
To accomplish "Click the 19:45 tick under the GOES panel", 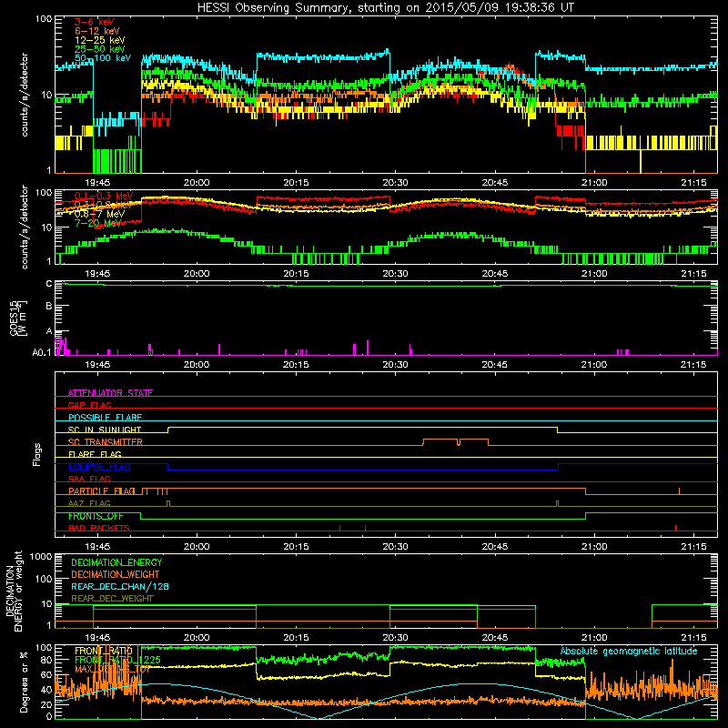I will point(97,365).
